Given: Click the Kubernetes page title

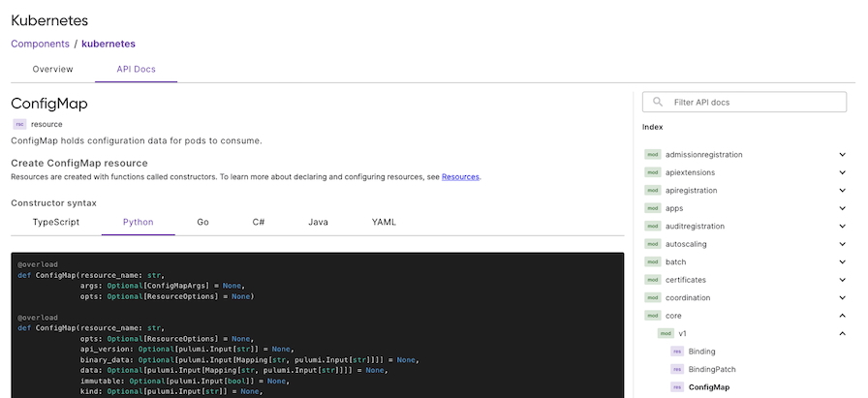Looking at the screenshot, I should (x=49, y=21).
